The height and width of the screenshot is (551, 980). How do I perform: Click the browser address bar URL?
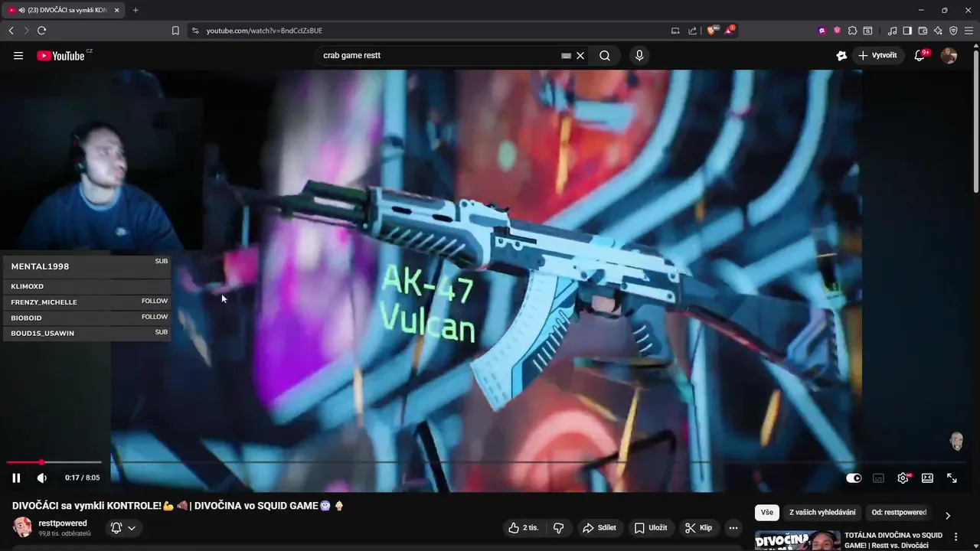(x=264, y=31)
